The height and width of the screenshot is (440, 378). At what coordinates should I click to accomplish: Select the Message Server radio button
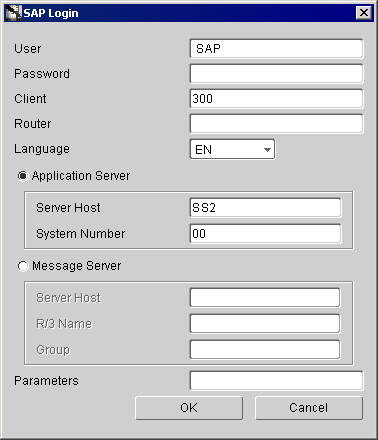pyautogui.click(x=23, y=266)
